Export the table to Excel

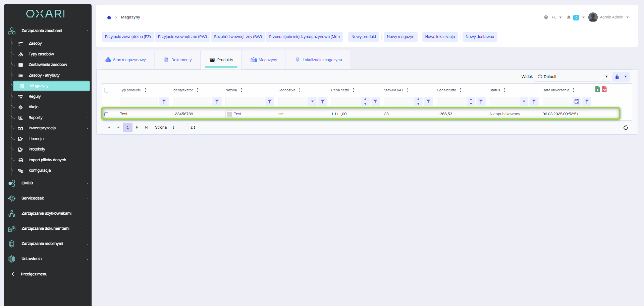(x=597, y=89)
